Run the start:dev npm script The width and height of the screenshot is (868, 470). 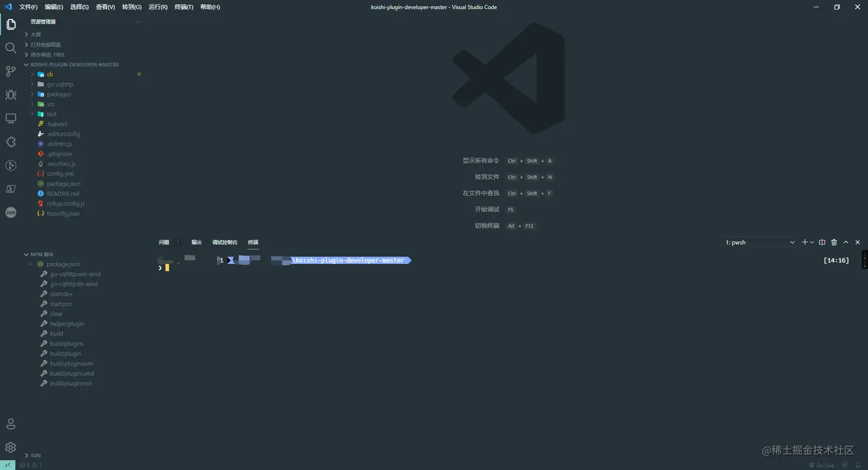61,294
